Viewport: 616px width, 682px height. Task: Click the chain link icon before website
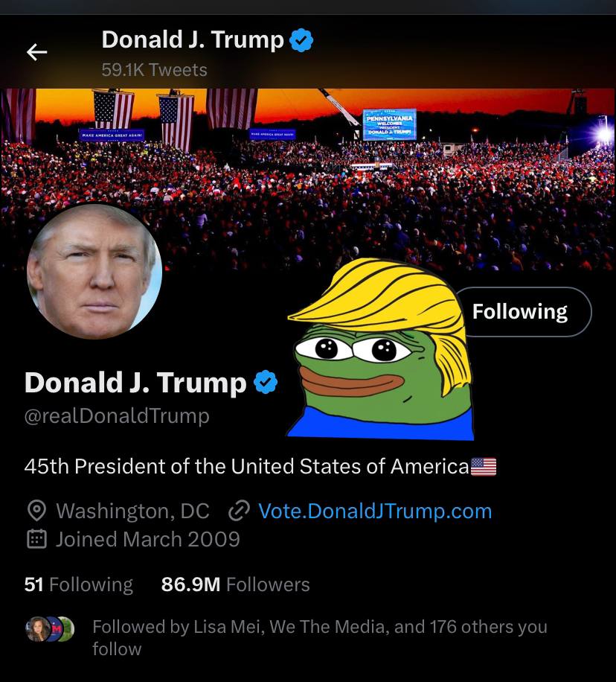pos(239,511)
